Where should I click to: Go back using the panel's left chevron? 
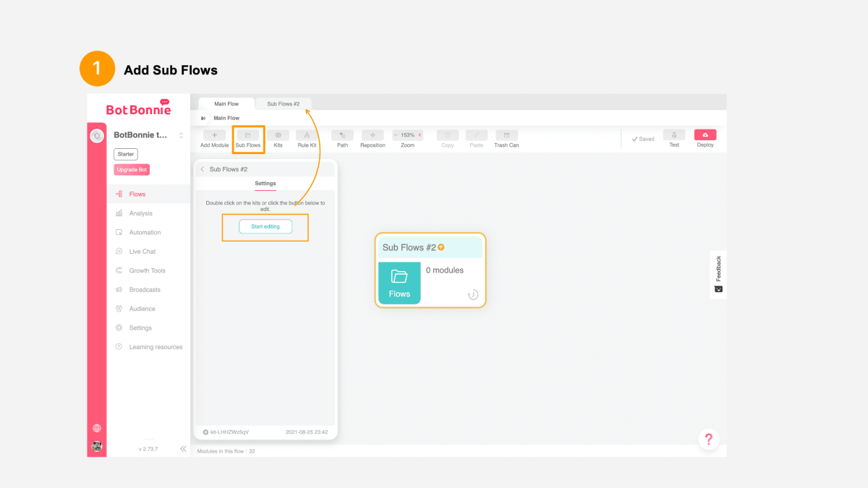click(203, 169)
